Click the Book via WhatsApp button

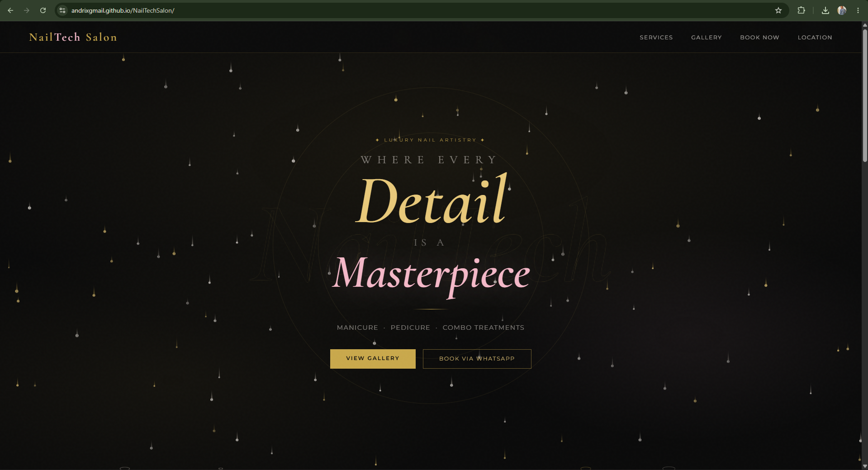click(477, 359)
